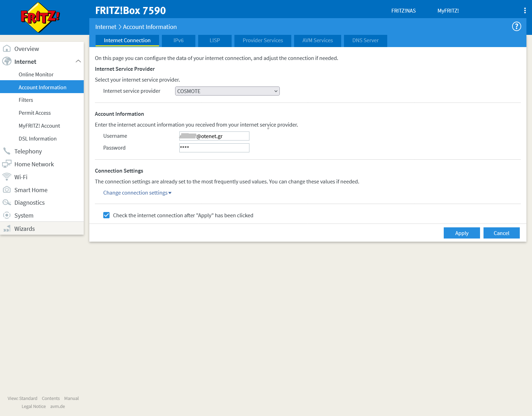This screenshot has width=532, height=416.
Task: Click the Wi-Fi signal icon
Action: coord(7,177)
